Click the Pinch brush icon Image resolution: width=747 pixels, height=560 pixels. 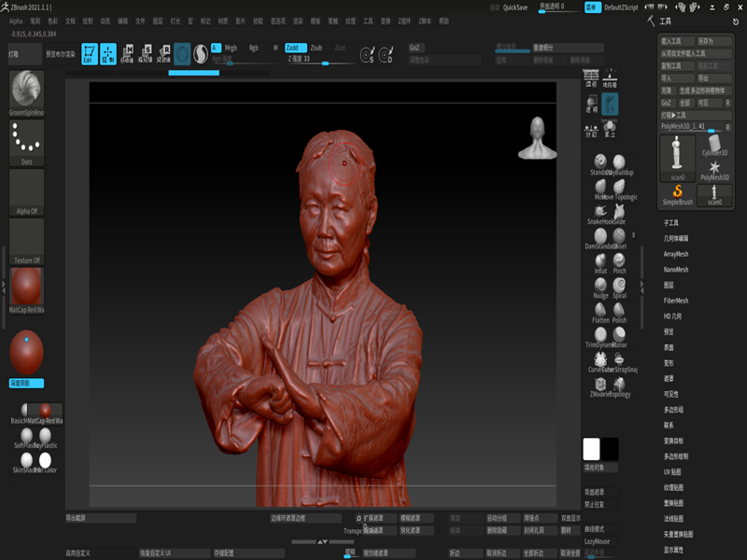click(619, 259)
